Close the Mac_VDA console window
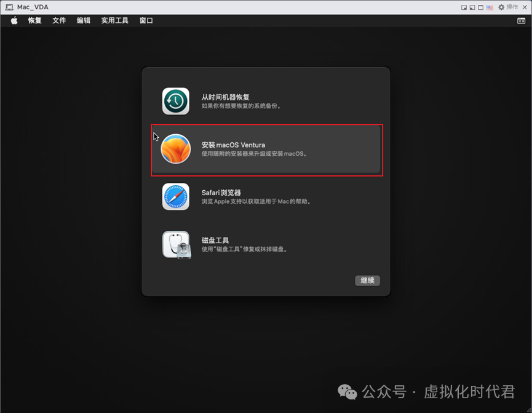This screenshot has width=532, height=413. coord(525,7)
